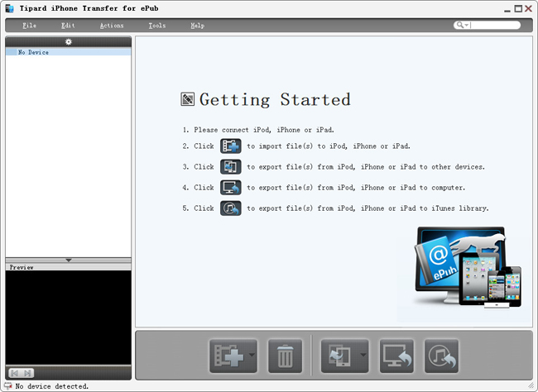Open the Actions menu
The height and width of the screenshot is (392, 538).
pyautogui.click(x=112, y=26)
